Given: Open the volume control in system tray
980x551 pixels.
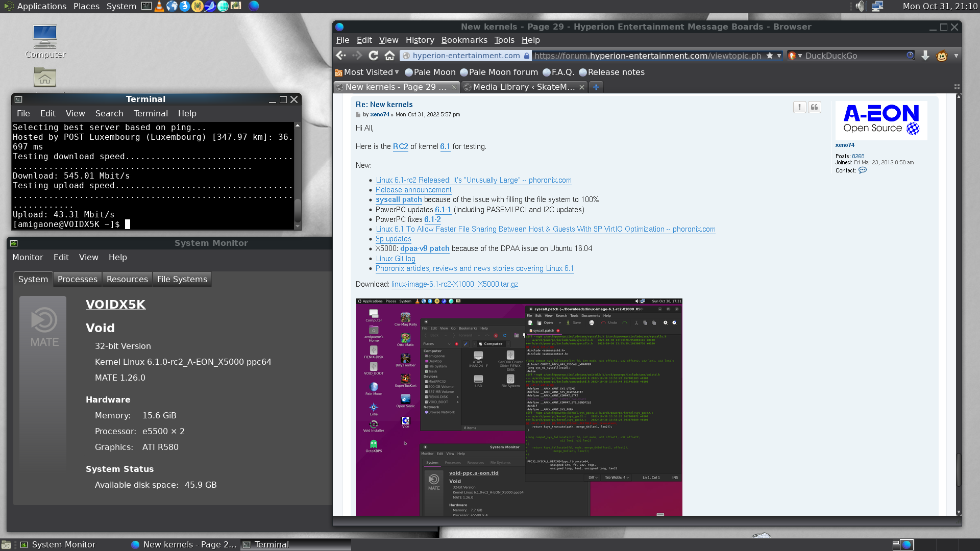Looking at the screenshot, I should coord(861,6).
